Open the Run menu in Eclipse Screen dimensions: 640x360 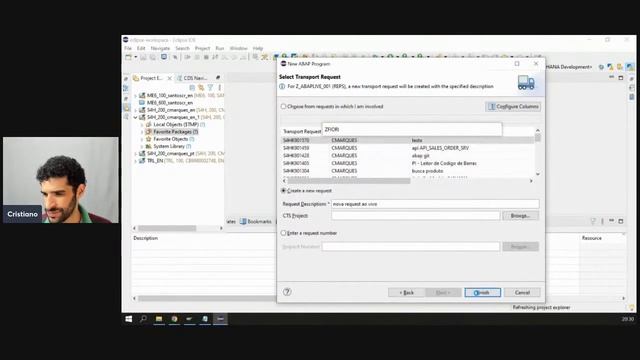220,48
